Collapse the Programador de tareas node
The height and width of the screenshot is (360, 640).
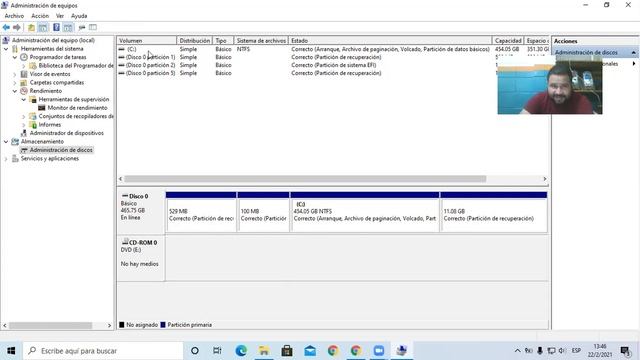point(15,57)
